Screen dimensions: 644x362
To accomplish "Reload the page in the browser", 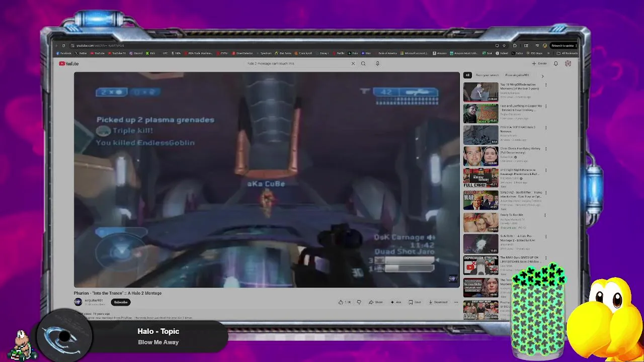I will click(63, 46).
